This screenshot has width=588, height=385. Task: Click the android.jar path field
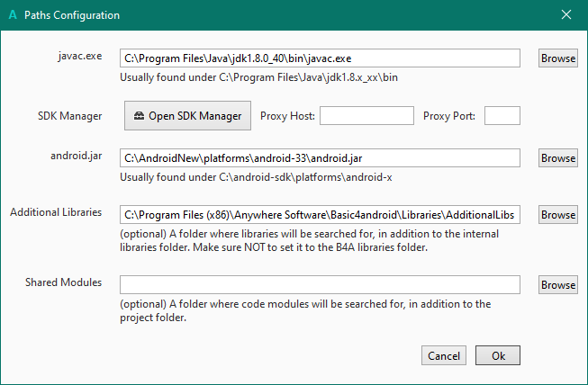320,157
